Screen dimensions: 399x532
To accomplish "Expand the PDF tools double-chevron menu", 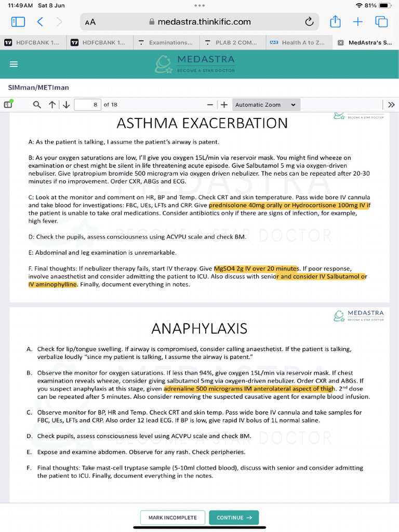I will coord(391,104).
